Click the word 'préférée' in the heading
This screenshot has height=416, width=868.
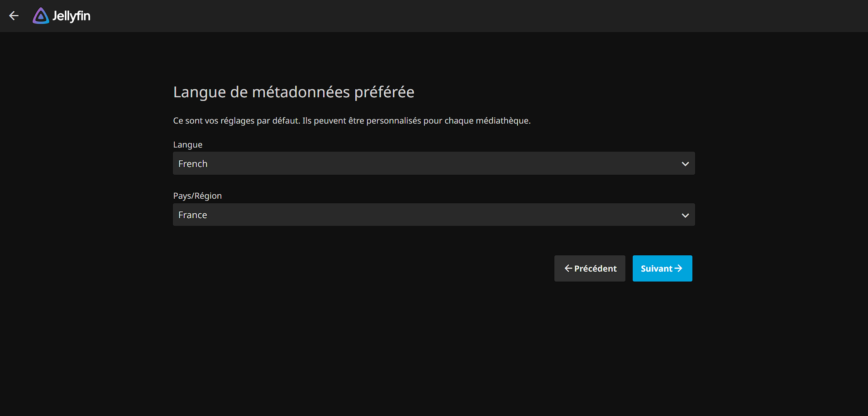coord(384,92)
